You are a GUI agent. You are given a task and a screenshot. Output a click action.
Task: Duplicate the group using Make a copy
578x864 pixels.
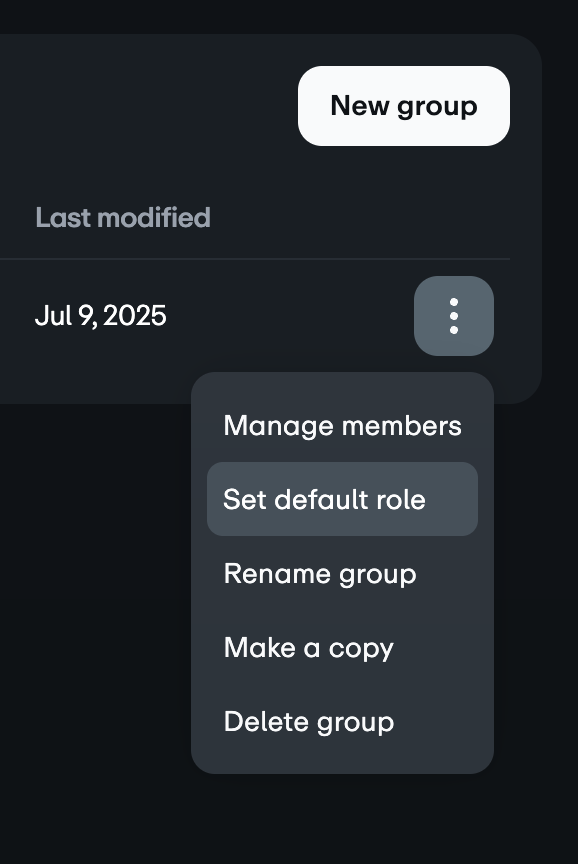pos(342,647)
